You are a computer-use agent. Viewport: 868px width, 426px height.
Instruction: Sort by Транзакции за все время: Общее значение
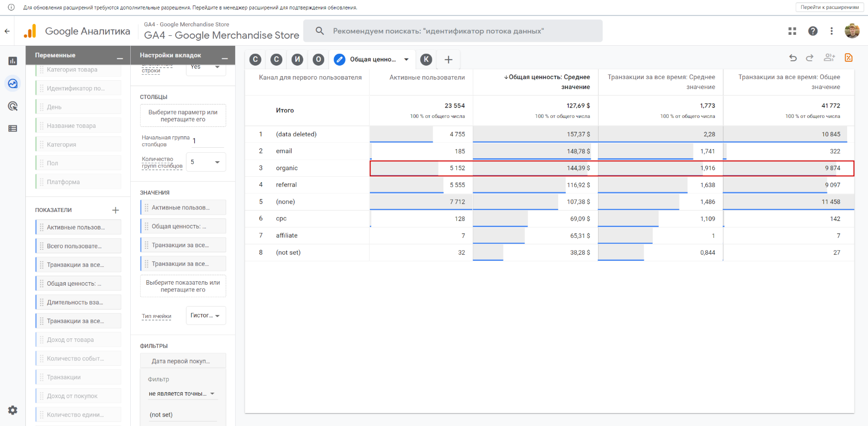tap(789, 82)
